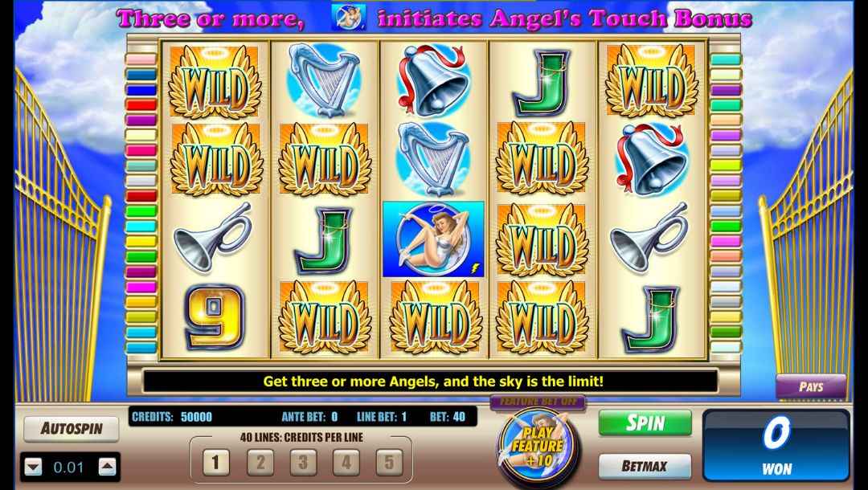Toggle the Play Feature +10 button
This screenshot has width=868, height=490.
537,447
